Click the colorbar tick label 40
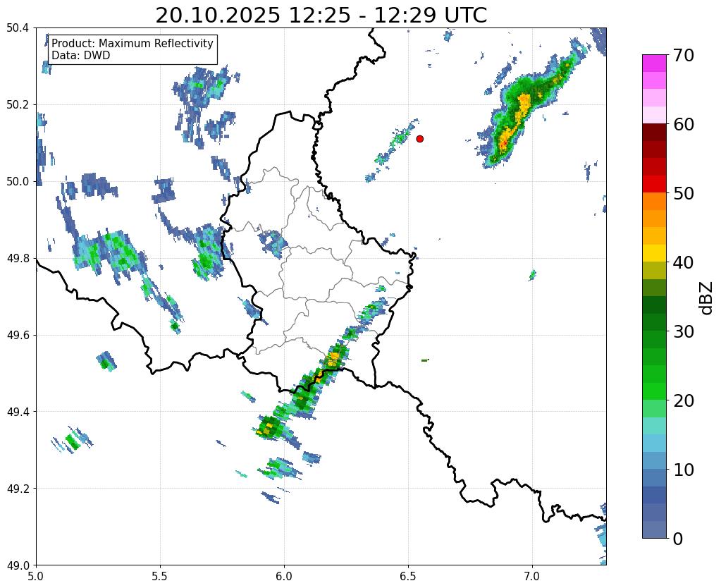 point(683,262)
